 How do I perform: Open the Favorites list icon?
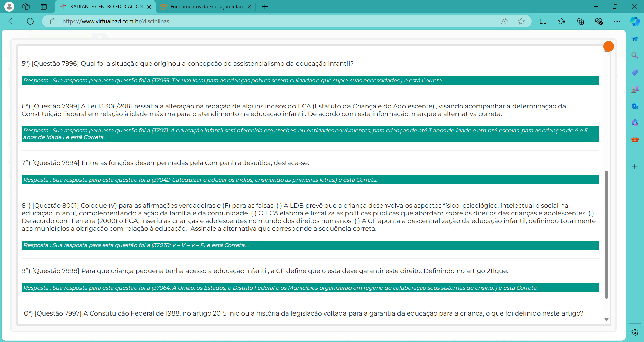click(562, 21)
